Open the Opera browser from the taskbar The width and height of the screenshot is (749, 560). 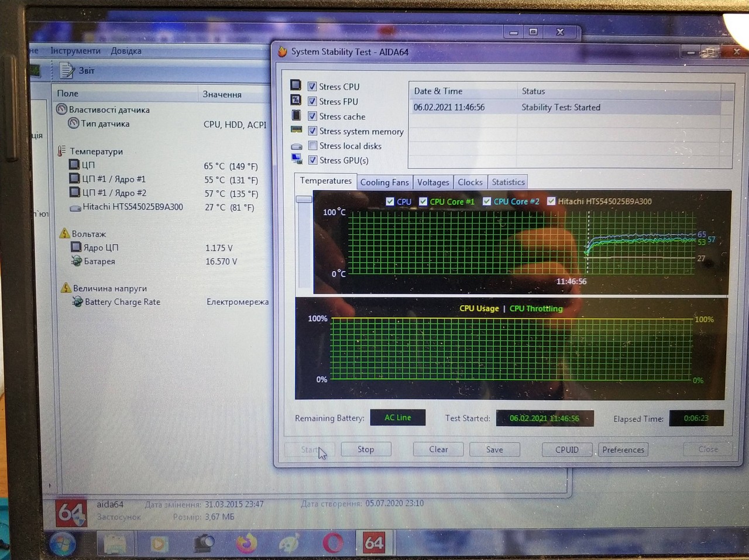coord(332,544)
